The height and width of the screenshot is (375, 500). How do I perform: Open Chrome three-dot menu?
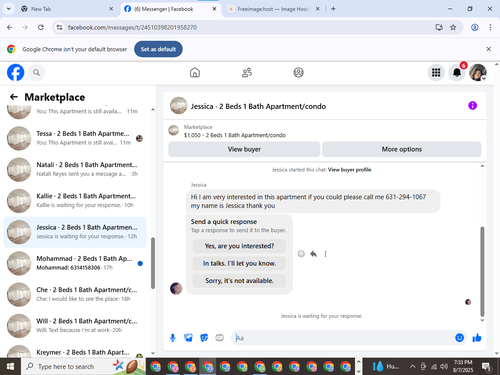490,27
